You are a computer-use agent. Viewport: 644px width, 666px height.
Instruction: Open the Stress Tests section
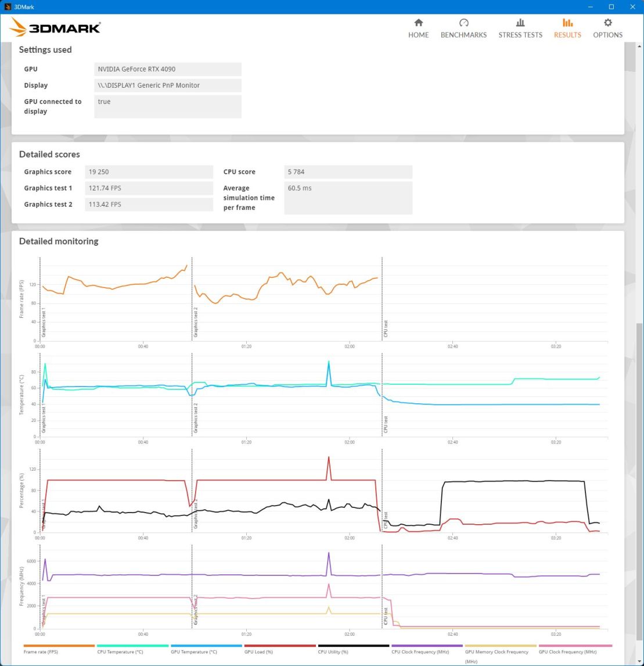click(x=520, y=28)
